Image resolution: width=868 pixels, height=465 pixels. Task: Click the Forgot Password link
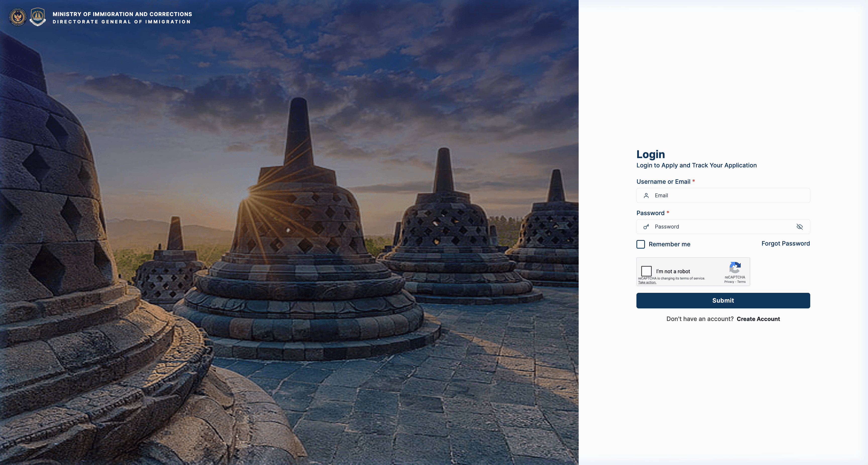[x=785, y=244]
